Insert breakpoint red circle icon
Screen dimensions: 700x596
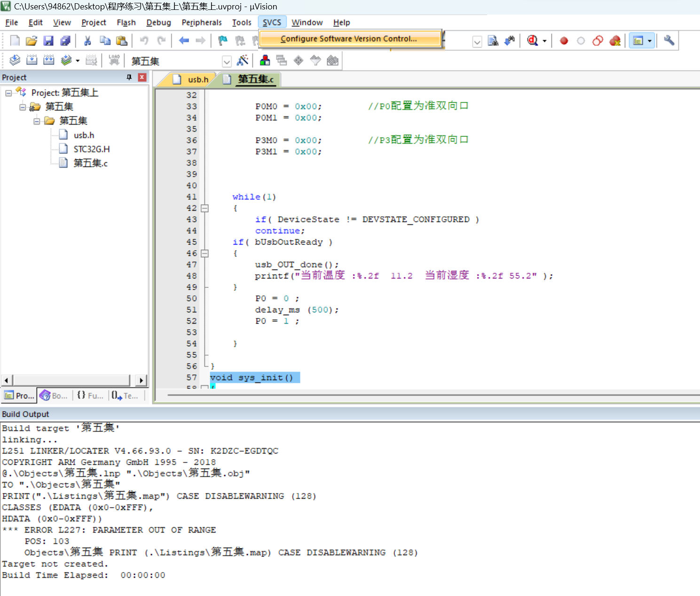click(564, 41)
